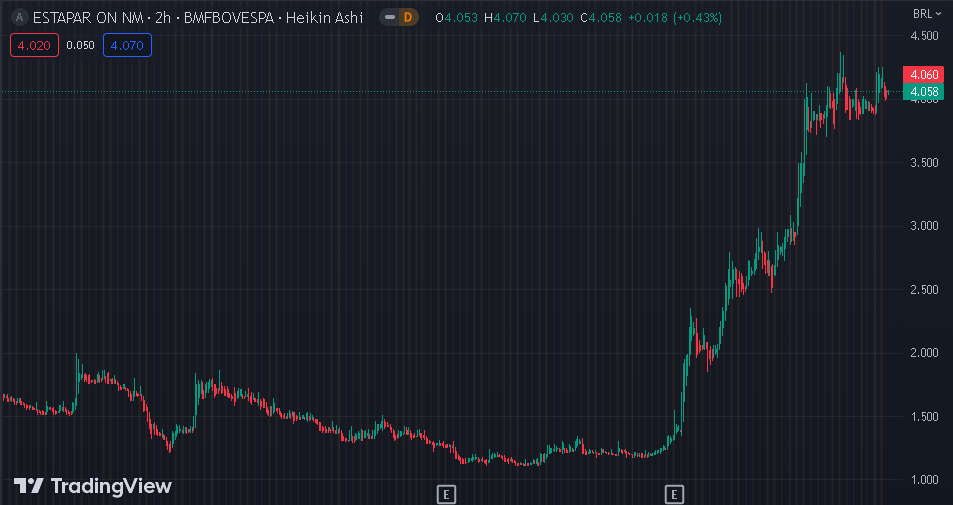Click the circled A adjustment icon
Screen dimensions: 953x505
(x=19, y=18)
